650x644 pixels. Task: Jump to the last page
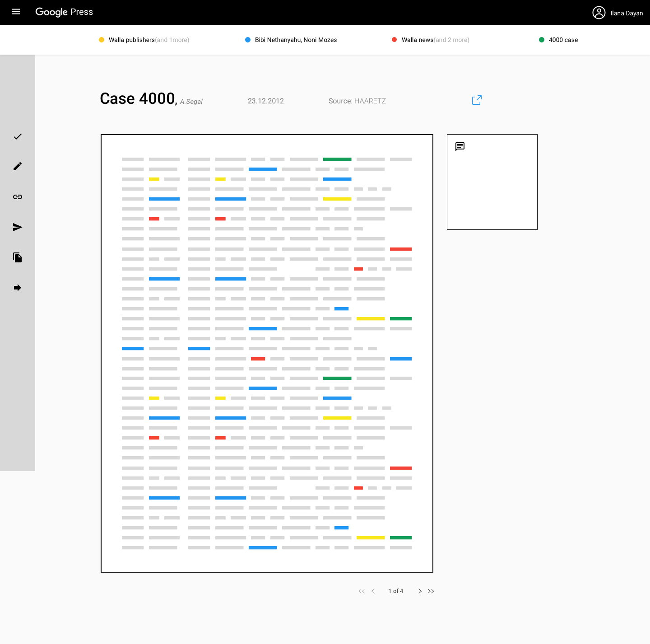click(431, 591)
